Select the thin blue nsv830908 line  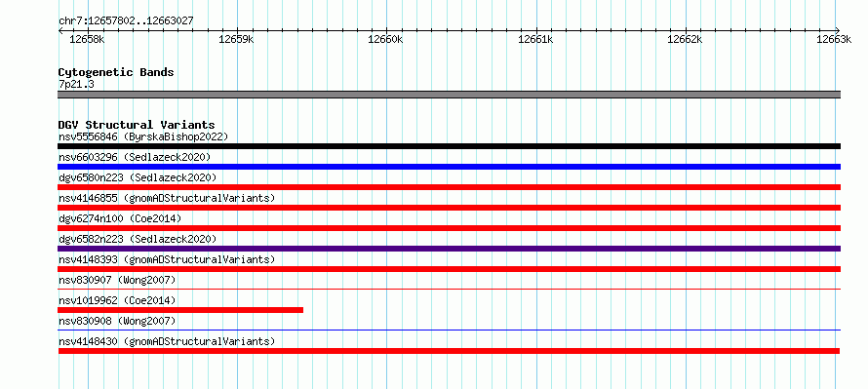(x=449, y=330)
